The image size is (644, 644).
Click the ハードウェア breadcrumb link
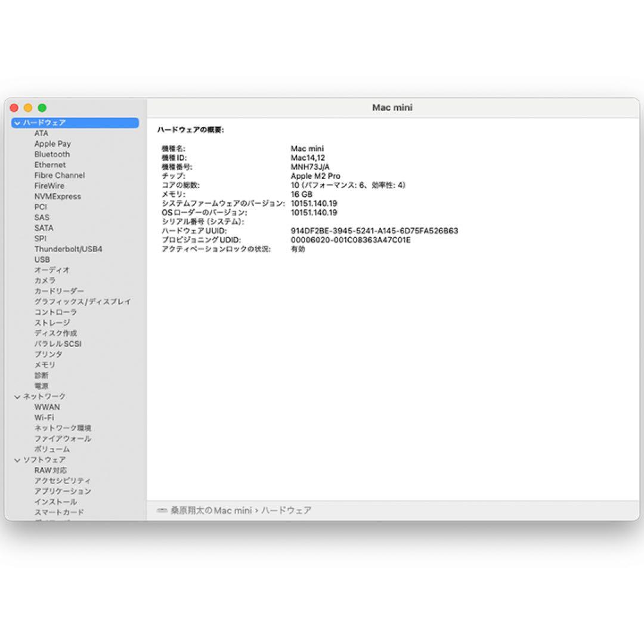[286, 510]
